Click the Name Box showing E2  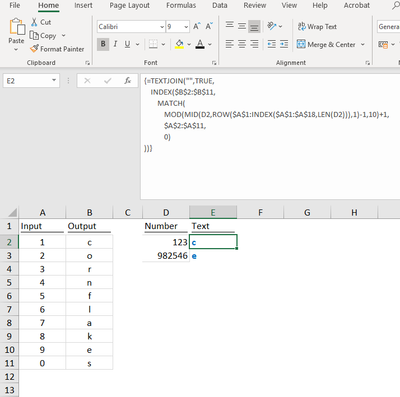(27, 81)
